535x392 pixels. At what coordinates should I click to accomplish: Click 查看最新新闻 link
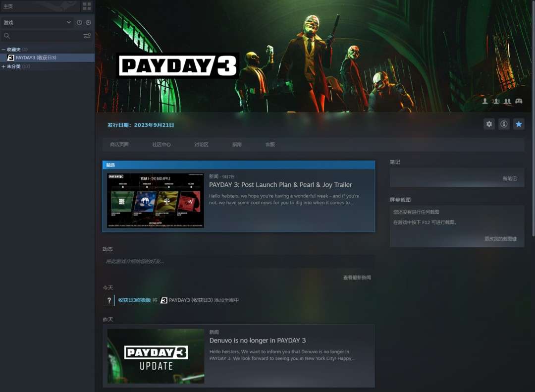click(x=357, y=278)
